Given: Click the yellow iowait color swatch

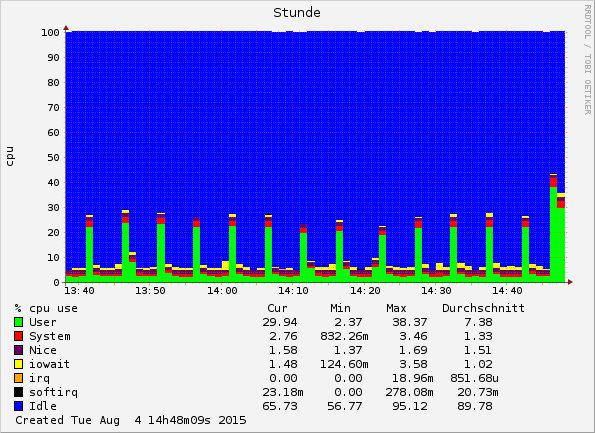Looking at the screenshot, I should (19, 364).
